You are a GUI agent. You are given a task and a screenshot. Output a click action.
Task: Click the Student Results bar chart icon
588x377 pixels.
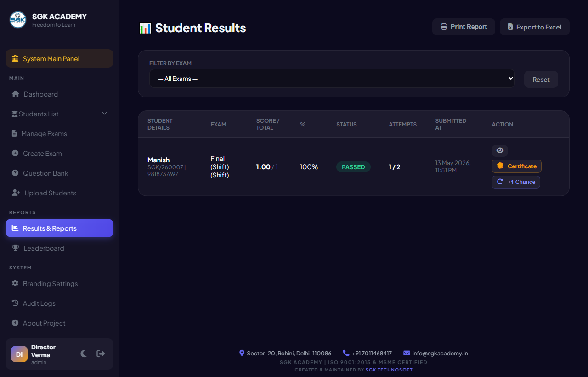click(x=145, y=28)
